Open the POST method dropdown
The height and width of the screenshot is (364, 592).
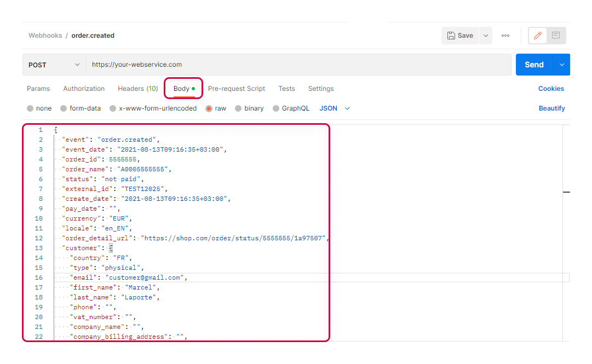click(54, 65)
